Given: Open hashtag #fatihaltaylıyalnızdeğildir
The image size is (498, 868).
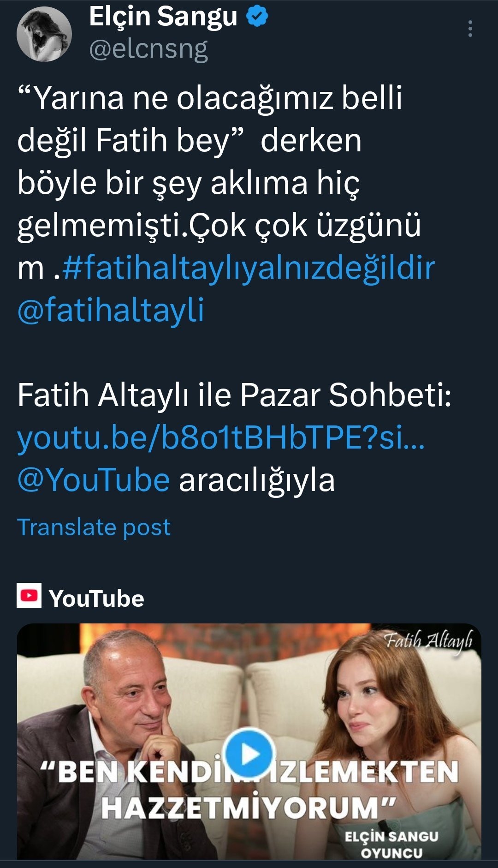Looking at the screenshot, I should click(248, 268).
